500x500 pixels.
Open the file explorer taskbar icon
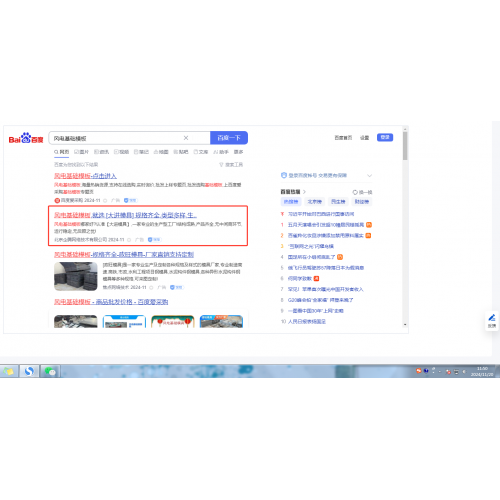9,371
